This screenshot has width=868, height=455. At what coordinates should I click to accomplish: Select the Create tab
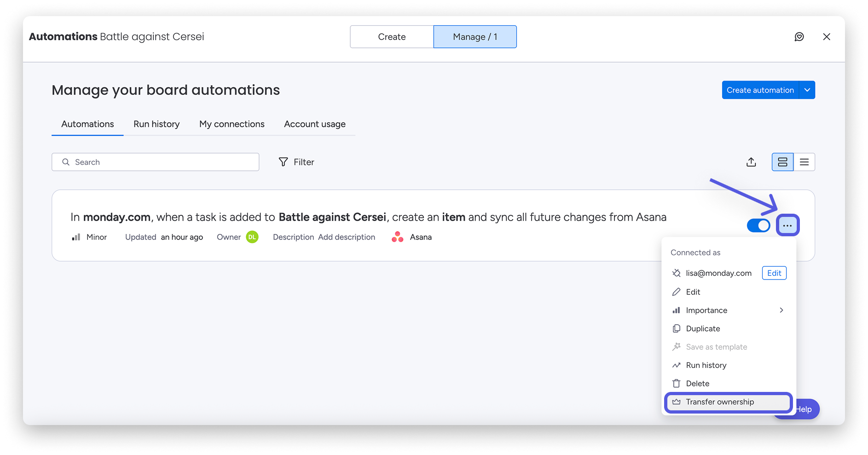[x=392, y=37]
